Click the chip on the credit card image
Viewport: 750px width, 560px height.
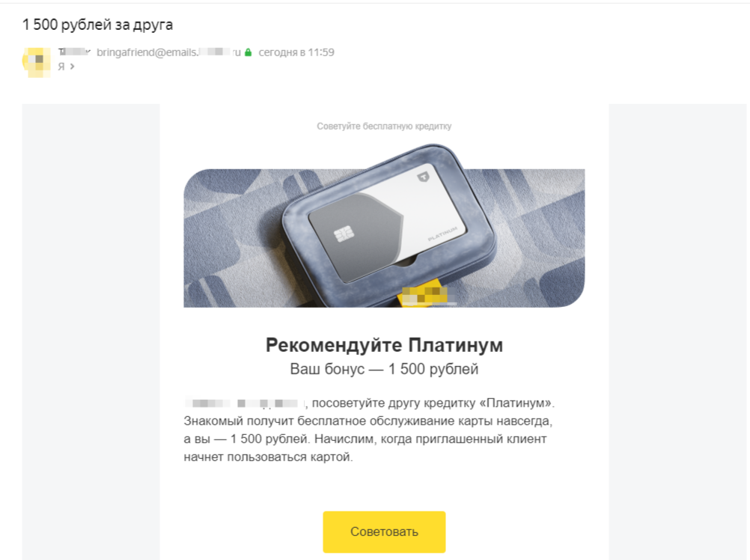(x=344, y=234)
